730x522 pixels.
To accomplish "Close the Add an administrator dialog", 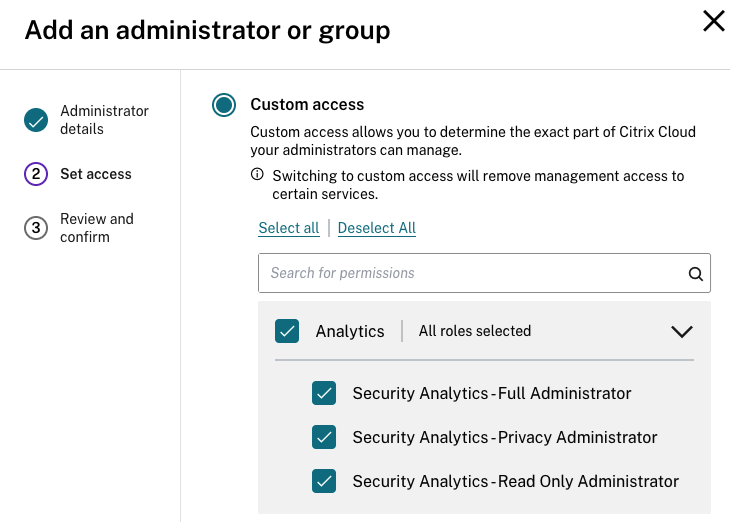I will click(713, 21).
